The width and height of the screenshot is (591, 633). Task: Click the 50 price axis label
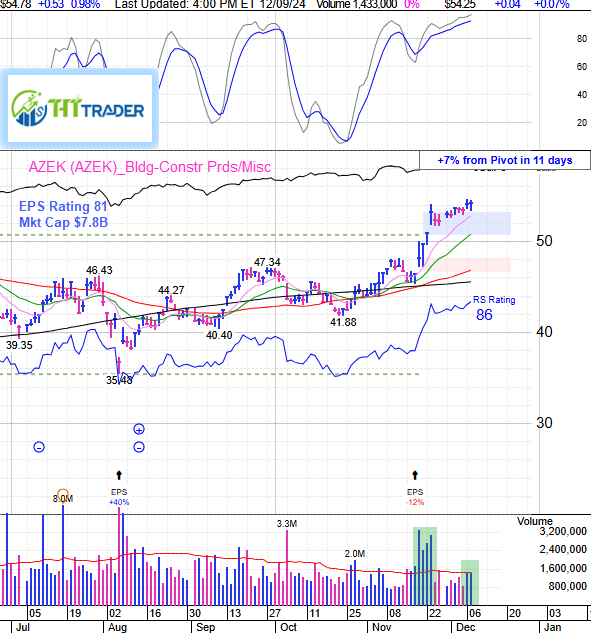(544, 241)
